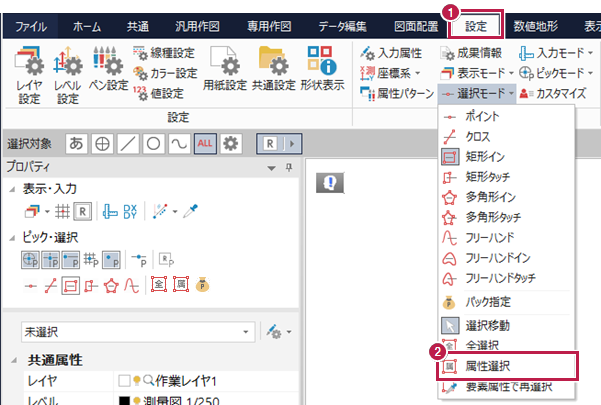Toggle the circle selection target filter
The image size is (601, 405).
point(154,143)
